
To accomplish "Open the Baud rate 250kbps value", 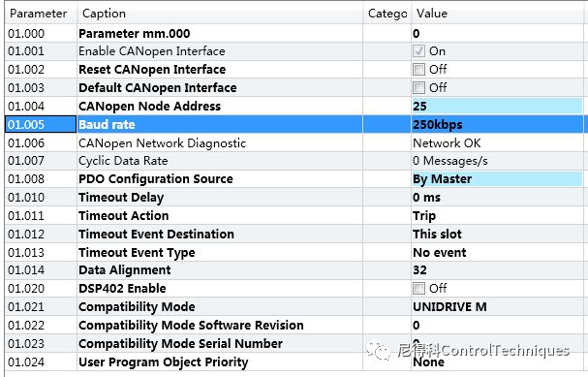I will pyautogui.click(x=497, y=125).
